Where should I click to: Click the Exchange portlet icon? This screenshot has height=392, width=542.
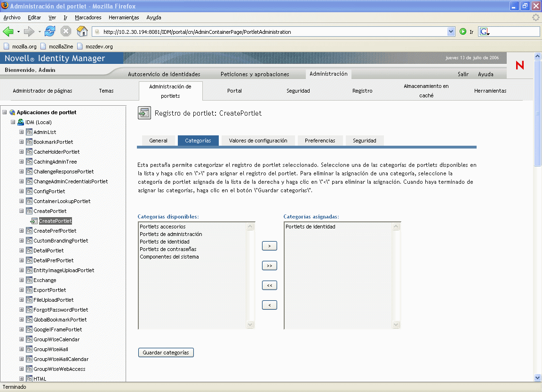29,280
